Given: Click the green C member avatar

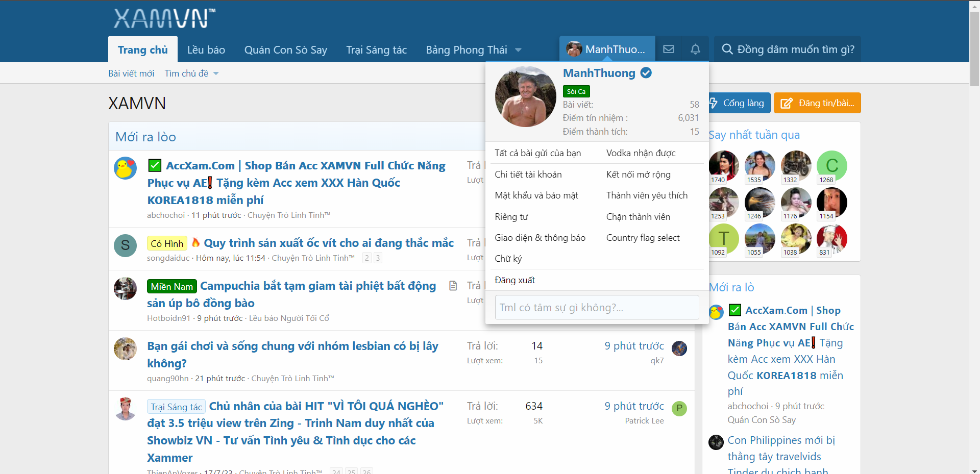Looking at the screenshot, I should (831, 165).
